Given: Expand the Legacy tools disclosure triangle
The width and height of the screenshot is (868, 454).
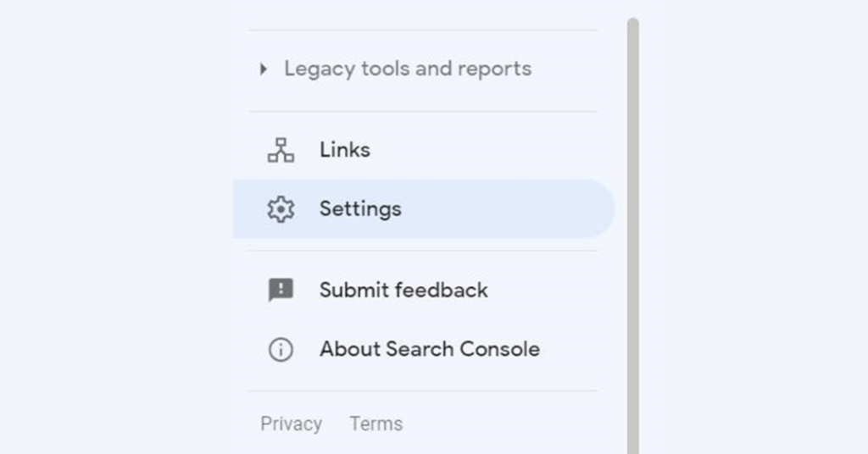Looking at the screenshot, I should click(264, 69).
